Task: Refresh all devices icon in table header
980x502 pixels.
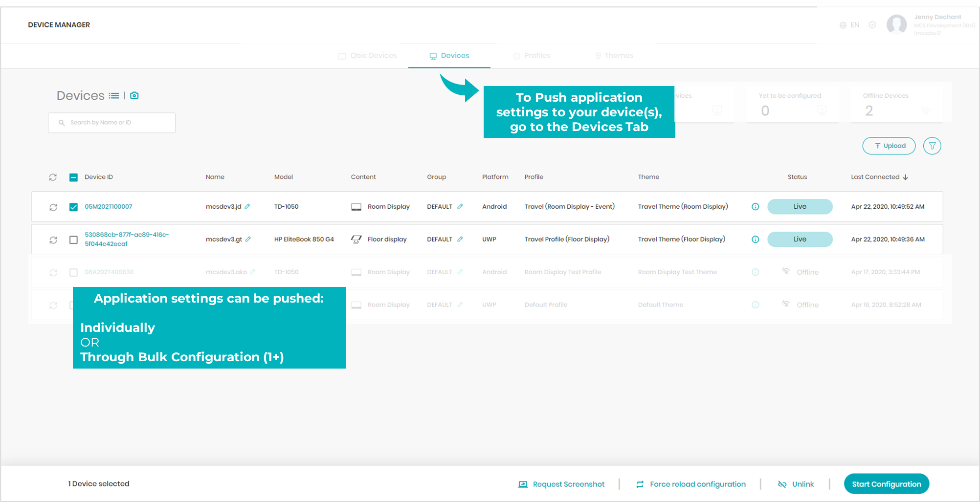Action: coord(53,177)
